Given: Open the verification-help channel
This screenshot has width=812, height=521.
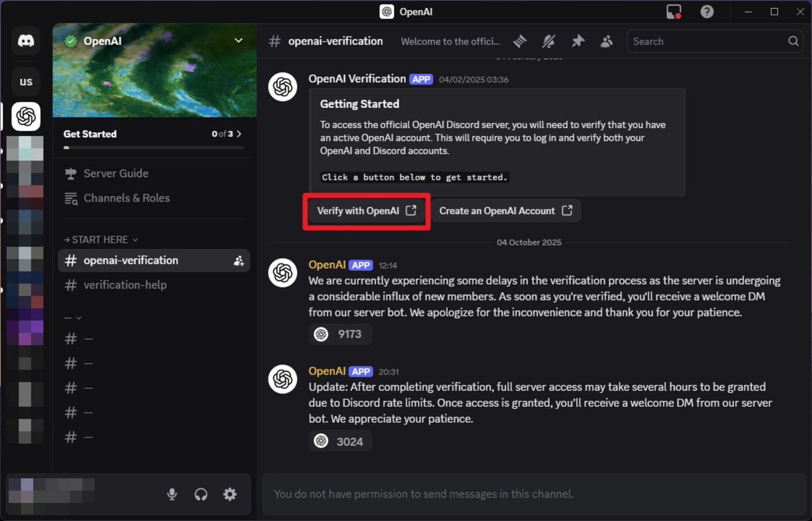Looking at the screenshot, I should tap(125, 285).
